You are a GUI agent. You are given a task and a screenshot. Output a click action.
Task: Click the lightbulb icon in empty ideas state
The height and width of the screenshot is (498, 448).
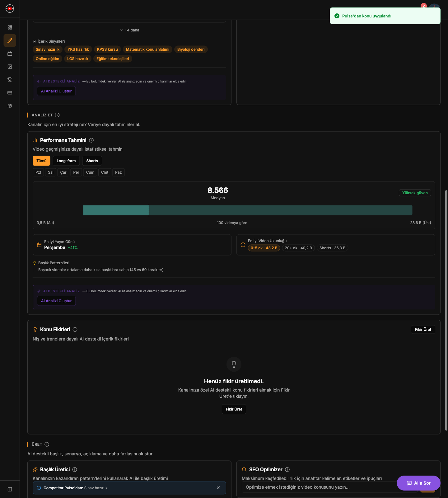click(x=234, y=364)
